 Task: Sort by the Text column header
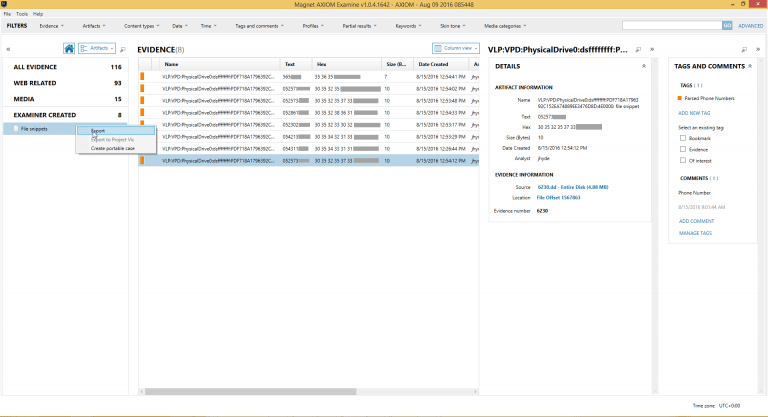(x=296, y=64)
